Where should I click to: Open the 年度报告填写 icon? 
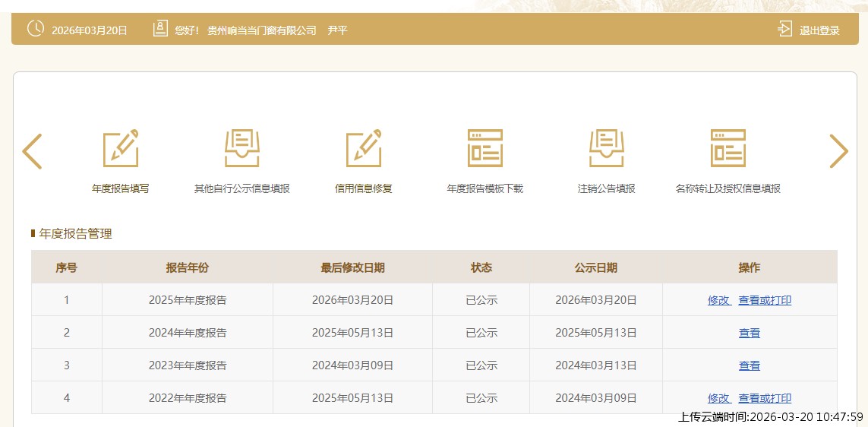tap(121, 149)
